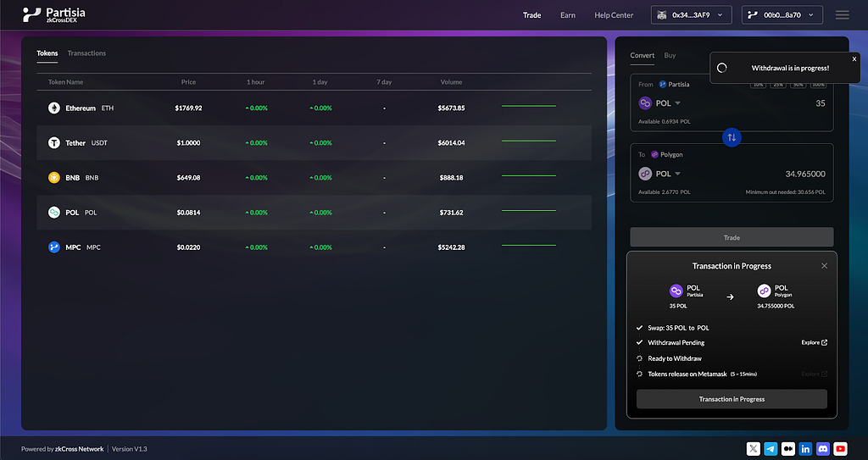The image size is (868, 460).
Task: Open the Medium social link
Action: (787, 449)
